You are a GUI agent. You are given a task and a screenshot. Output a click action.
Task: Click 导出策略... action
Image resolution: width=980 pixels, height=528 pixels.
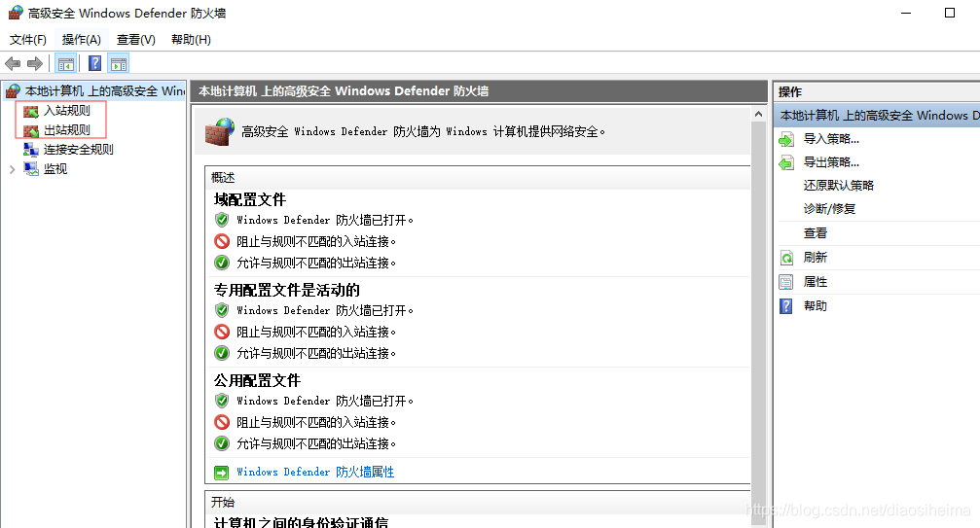pos(831,162)
